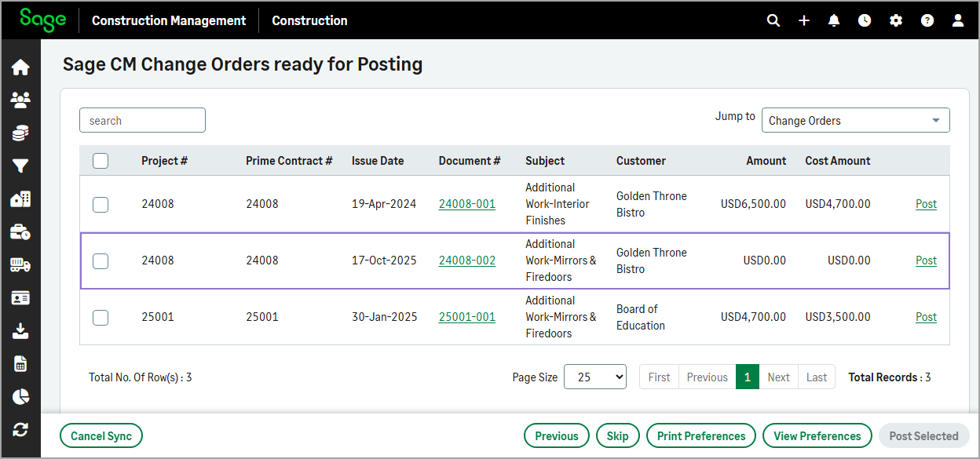
Task: Select page 1 in the pagination
Action: point(747,377)
